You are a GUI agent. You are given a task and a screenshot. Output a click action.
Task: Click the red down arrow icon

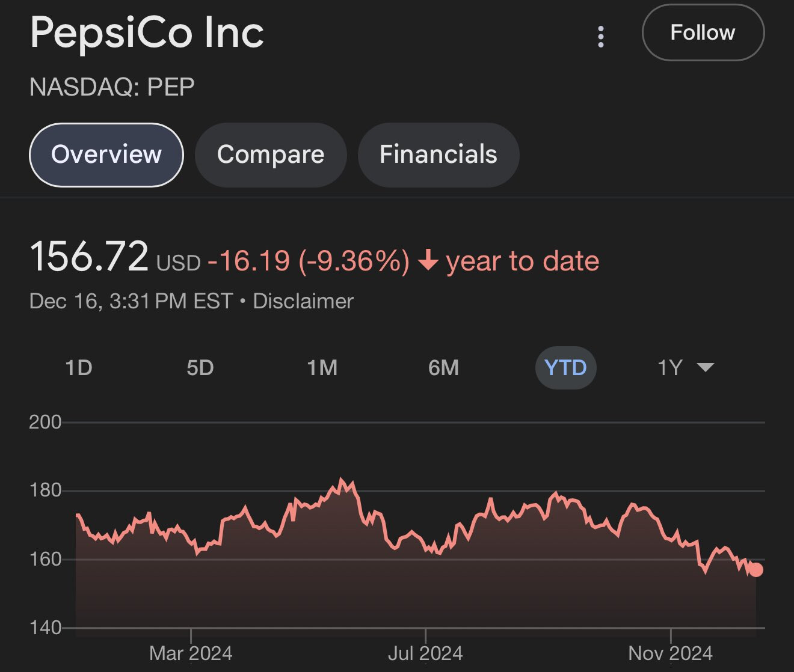tap(428, 261)
